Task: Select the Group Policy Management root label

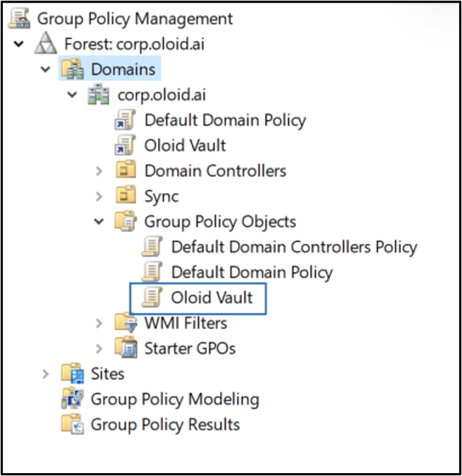Action: click(x=135, y=19)
